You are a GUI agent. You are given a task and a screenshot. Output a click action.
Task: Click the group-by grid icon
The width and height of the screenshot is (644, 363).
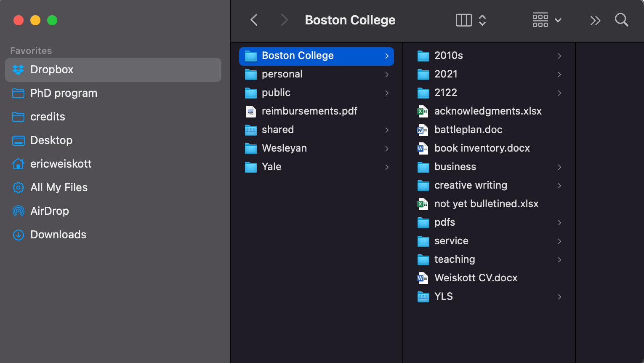click(540, 20)
